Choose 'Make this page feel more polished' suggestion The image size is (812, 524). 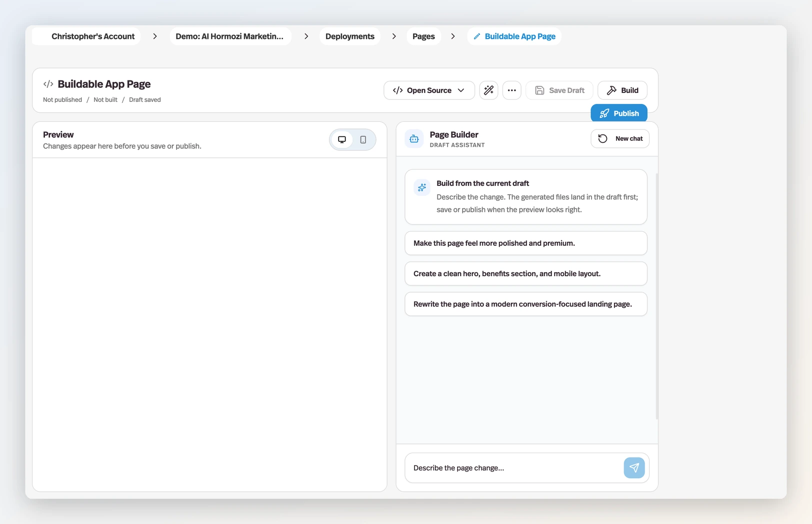click(x=526, y=243)
